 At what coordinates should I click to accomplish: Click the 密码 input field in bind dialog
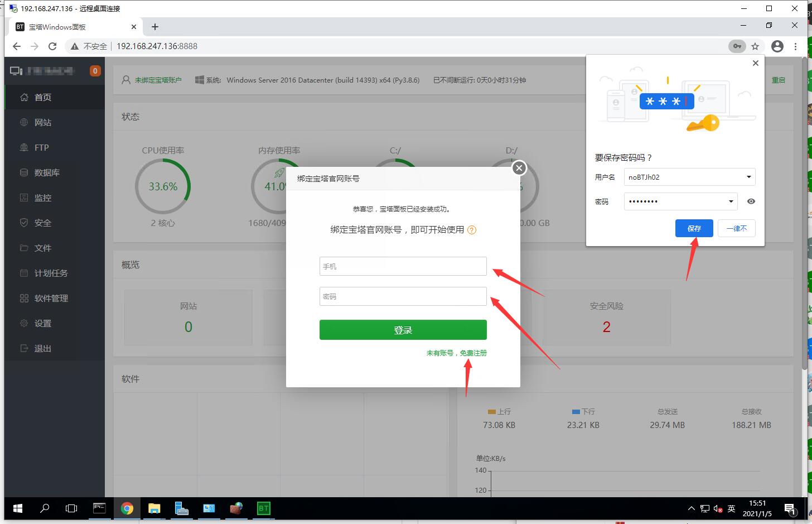point(403,296)
